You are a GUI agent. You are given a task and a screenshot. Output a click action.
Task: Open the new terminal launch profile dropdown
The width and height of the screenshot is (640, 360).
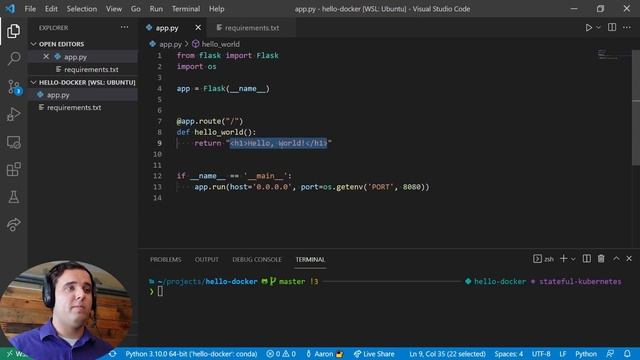click(573, 259)
